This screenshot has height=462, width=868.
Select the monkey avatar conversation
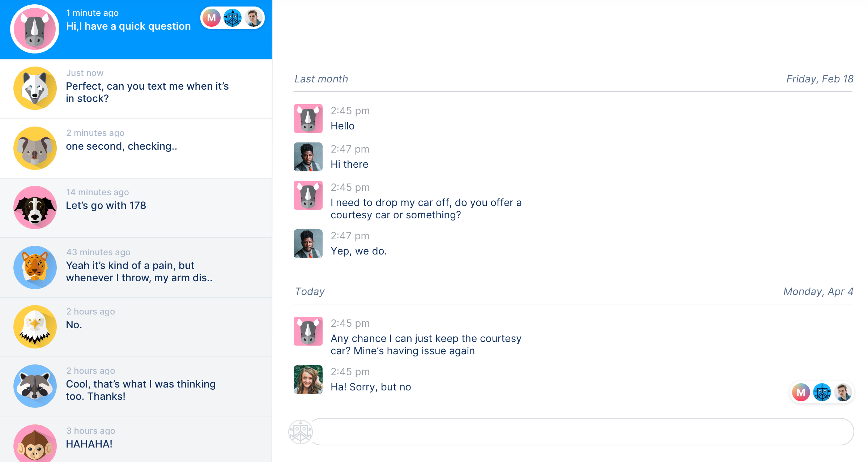35,445
